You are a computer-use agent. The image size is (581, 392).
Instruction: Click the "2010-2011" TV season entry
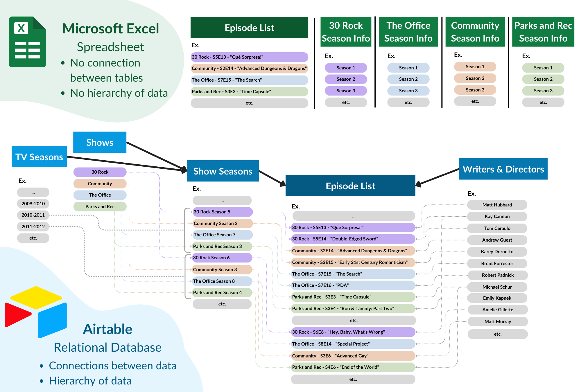pos(33,215)
